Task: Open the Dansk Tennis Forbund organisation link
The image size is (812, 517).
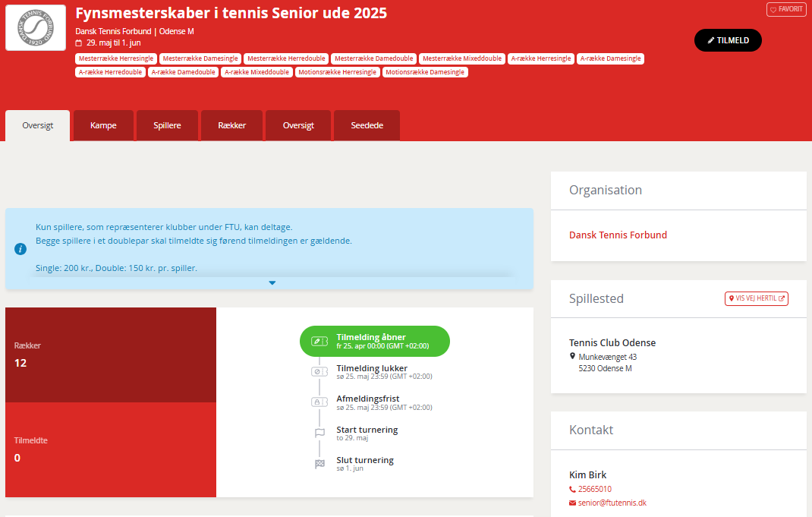Action: [618, 235]
